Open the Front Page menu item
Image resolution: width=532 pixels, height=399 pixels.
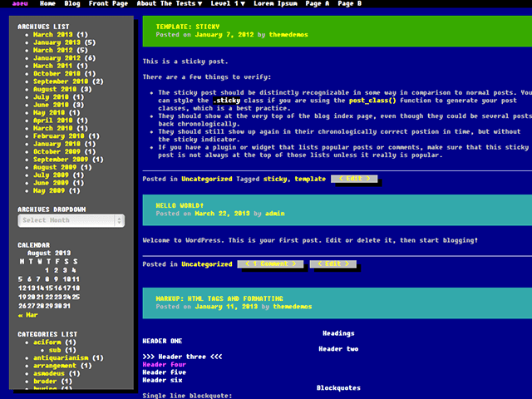click(x=108, y=3)
